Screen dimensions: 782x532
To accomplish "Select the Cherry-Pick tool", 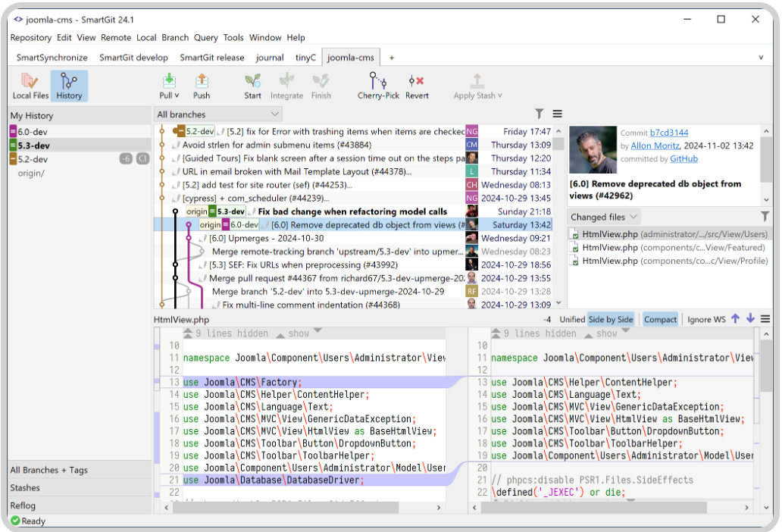I will 377,85.
